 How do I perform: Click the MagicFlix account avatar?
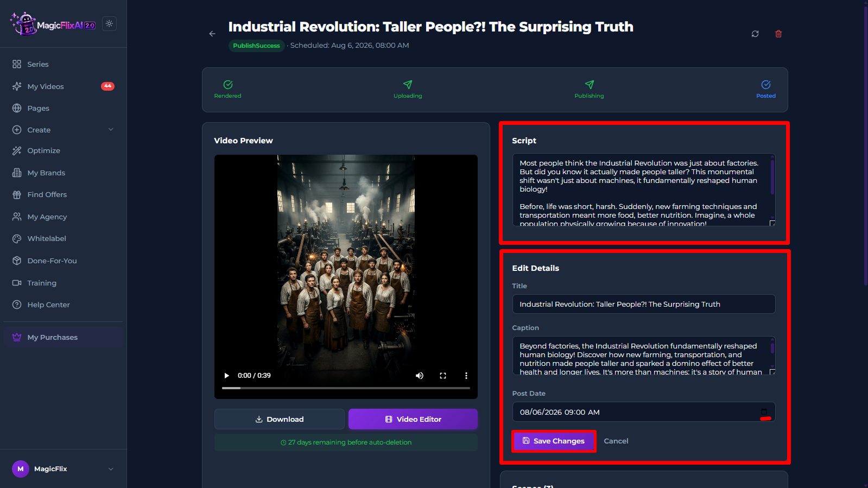pyautogui.click(x=21, y=469)
